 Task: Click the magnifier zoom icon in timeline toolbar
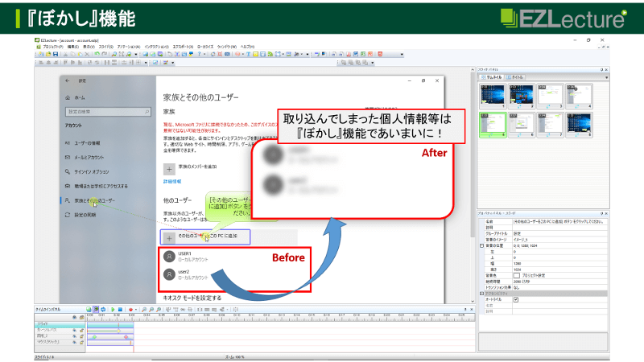[x=143, y=309]
